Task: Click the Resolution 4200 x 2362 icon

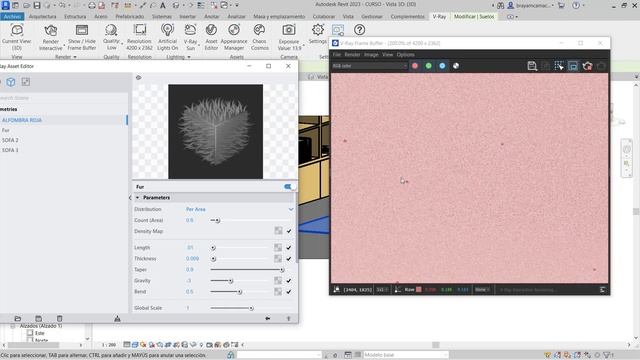Action: coord(140,30)
